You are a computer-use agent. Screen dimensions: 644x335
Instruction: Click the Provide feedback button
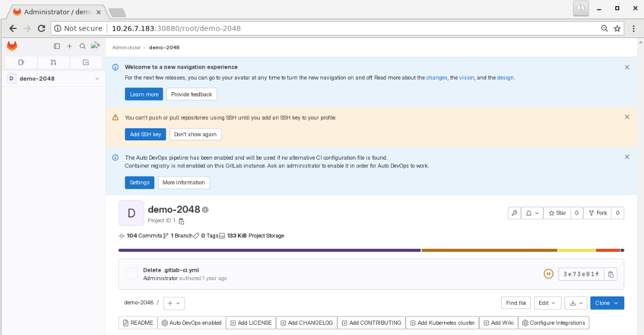tap(192, 94)
